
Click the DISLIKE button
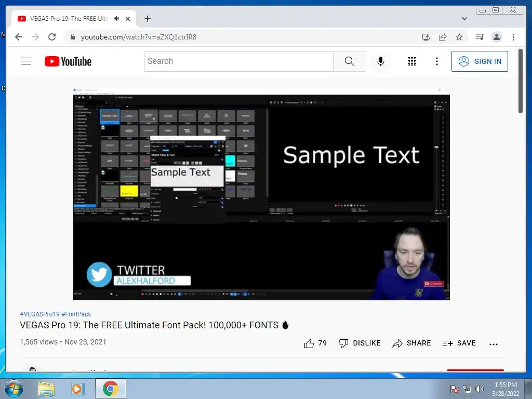360,343
